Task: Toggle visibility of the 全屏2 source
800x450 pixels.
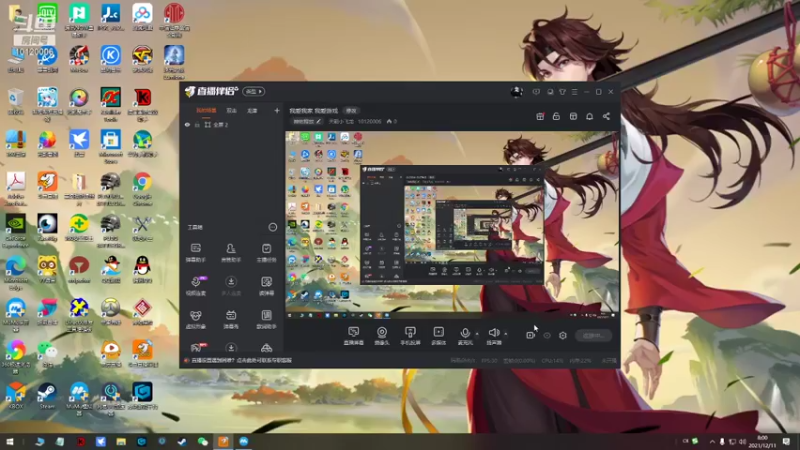Action: click(187, 124)
